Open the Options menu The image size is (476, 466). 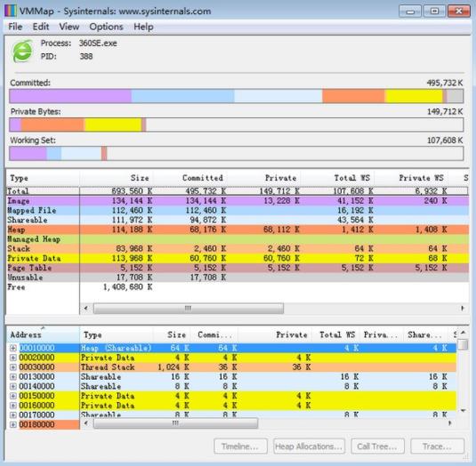(106, 27)
